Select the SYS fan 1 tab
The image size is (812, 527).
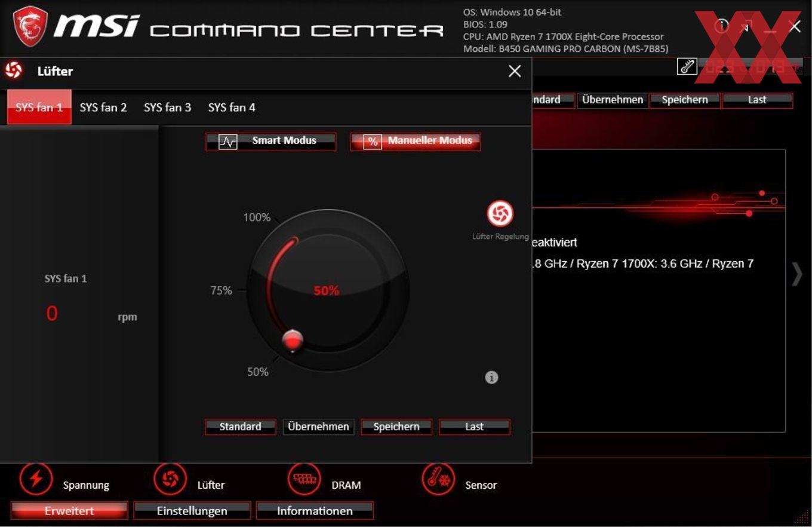tap(39, 108)
